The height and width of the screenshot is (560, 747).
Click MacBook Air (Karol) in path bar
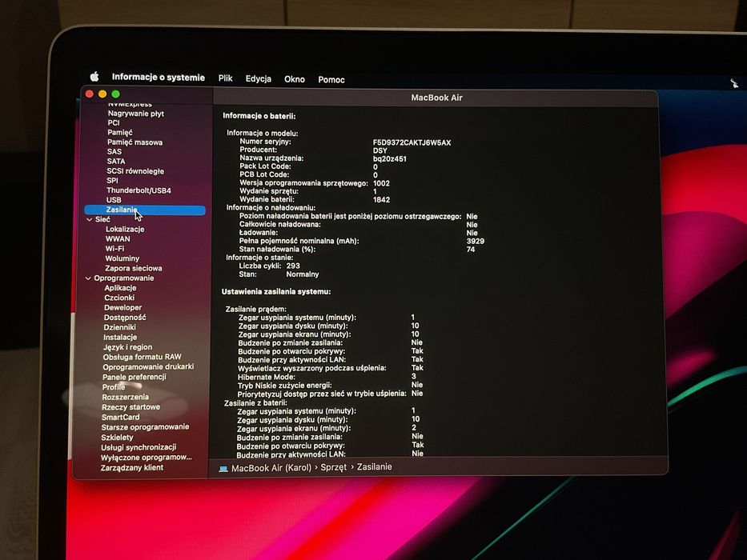click(x=271, y=468)
